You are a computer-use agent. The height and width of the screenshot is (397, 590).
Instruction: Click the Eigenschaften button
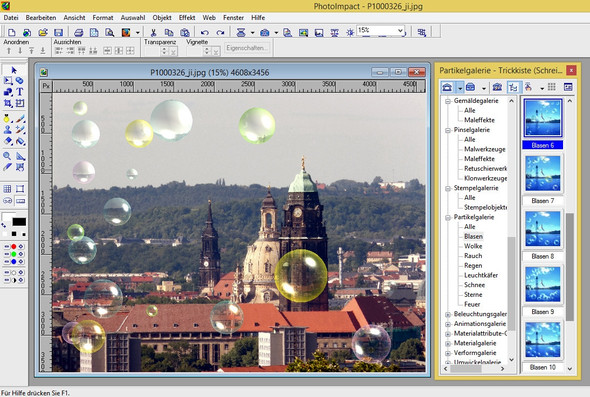pos(247,48)
